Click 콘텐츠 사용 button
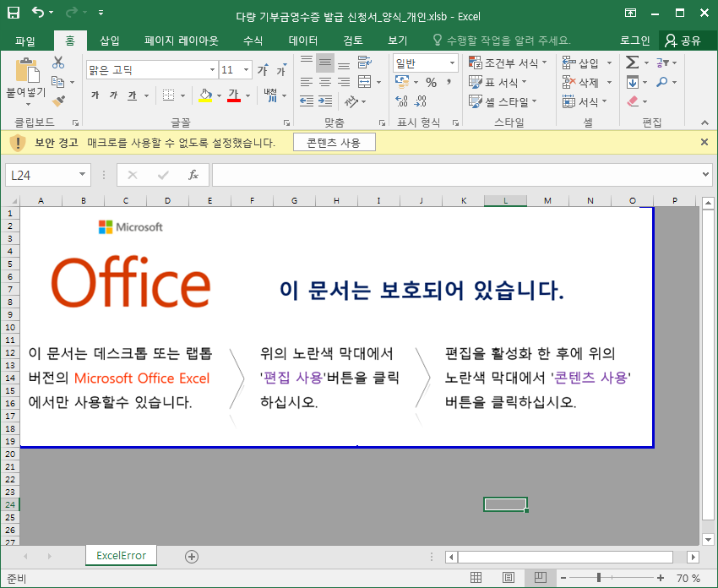This screenshot has width=718, height=588. 335,143
